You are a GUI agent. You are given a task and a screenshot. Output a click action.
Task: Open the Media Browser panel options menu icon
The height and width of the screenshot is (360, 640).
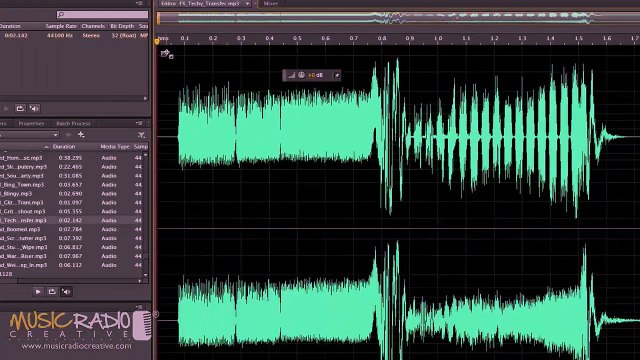click(x=140, y=123)
